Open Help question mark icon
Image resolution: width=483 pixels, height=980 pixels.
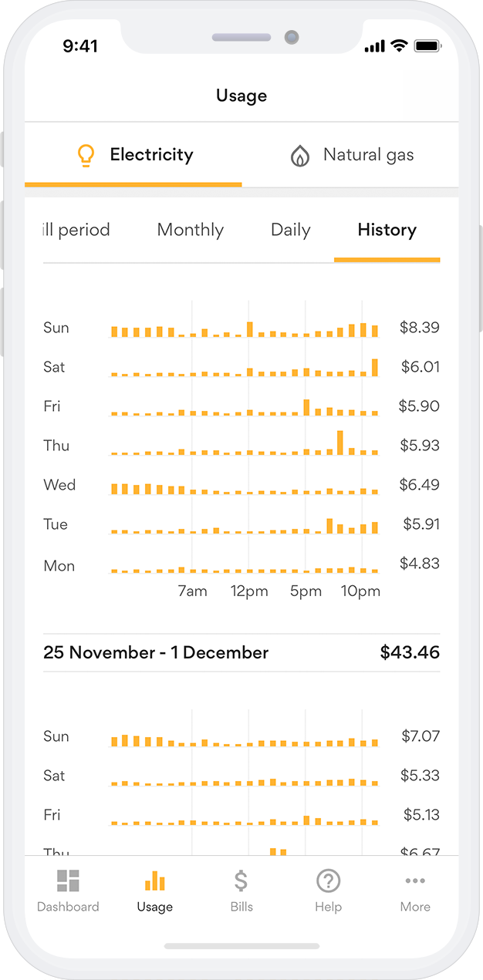pyautogui.click(x=328, y=881)
